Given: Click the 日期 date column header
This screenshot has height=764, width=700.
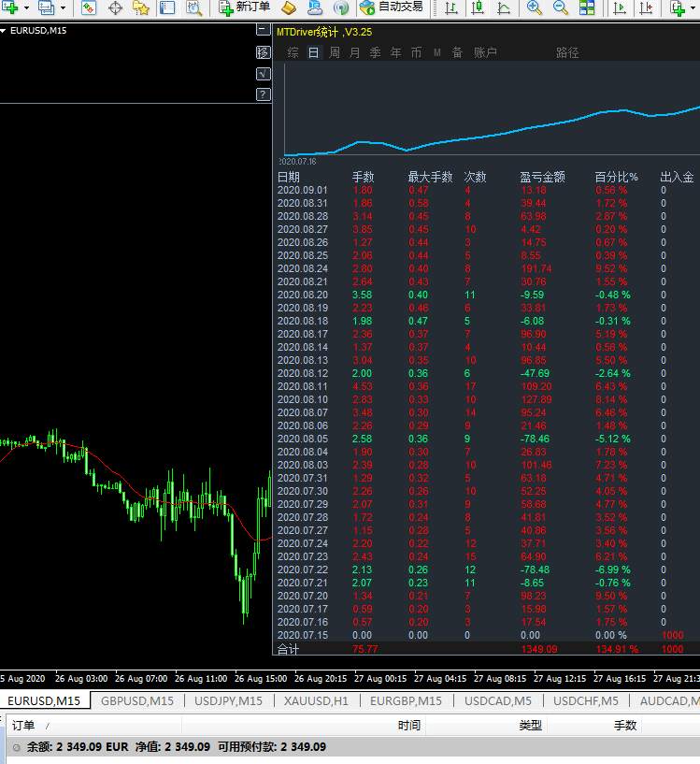Looking at the screenshot, I should [x=289, y=177].
